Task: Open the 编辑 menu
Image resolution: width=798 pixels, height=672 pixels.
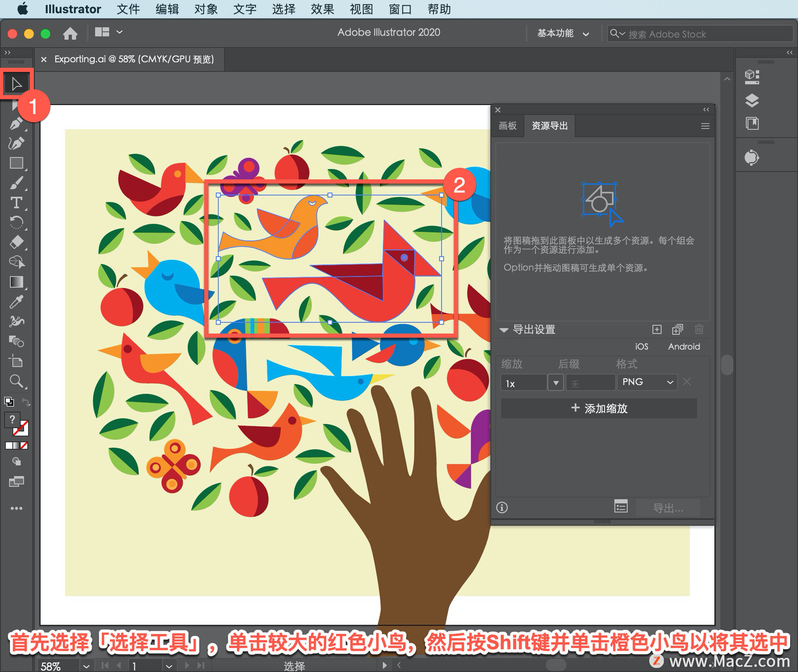Action: (x=167, y=9)
